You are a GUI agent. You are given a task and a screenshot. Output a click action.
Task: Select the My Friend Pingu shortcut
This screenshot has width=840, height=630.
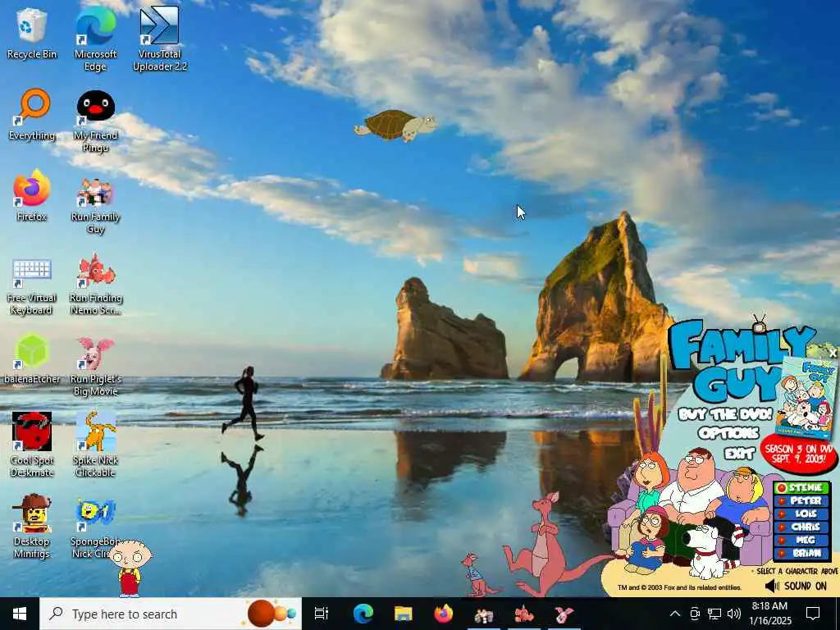click(x=95, y=121)
